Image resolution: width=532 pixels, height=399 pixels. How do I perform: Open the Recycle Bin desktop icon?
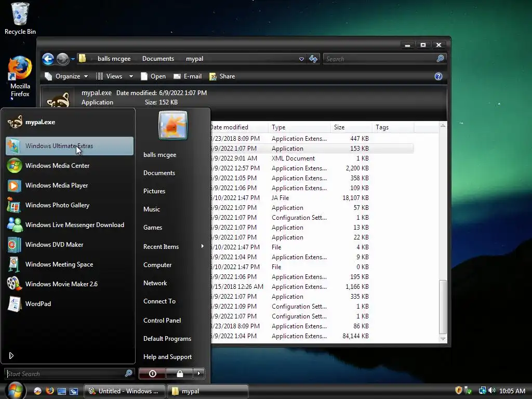coord(20,19)
